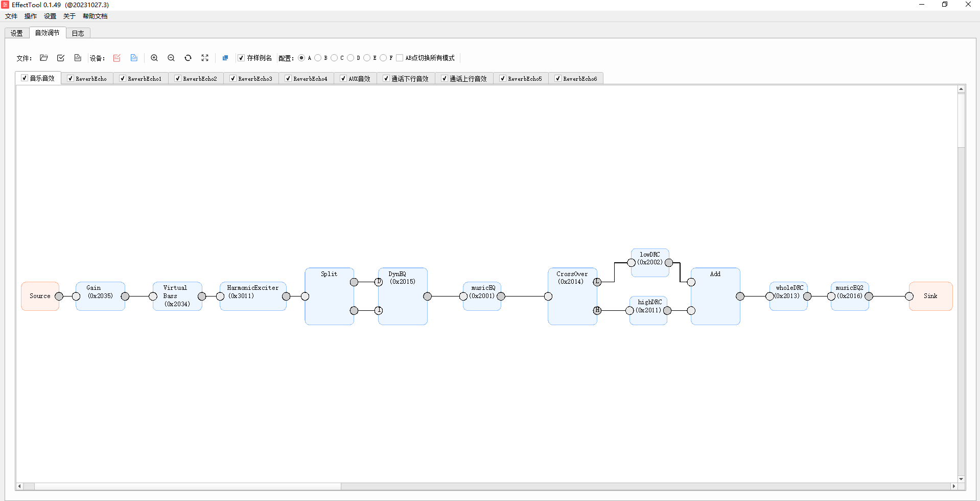This screenshot has height=501, width=980.
Task: Click the open file folder icon
Action: pos(44,58)
